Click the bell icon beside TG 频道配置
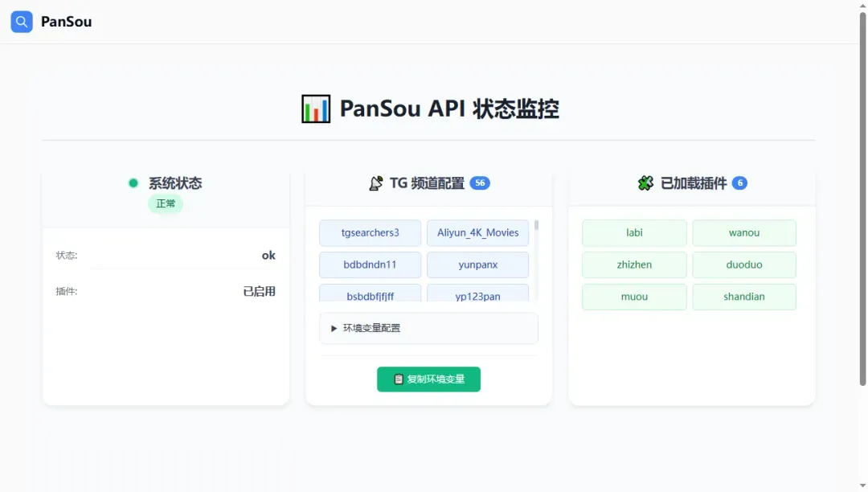The height and width of the screenshot is (492, 868). click(x=375, y=182)
